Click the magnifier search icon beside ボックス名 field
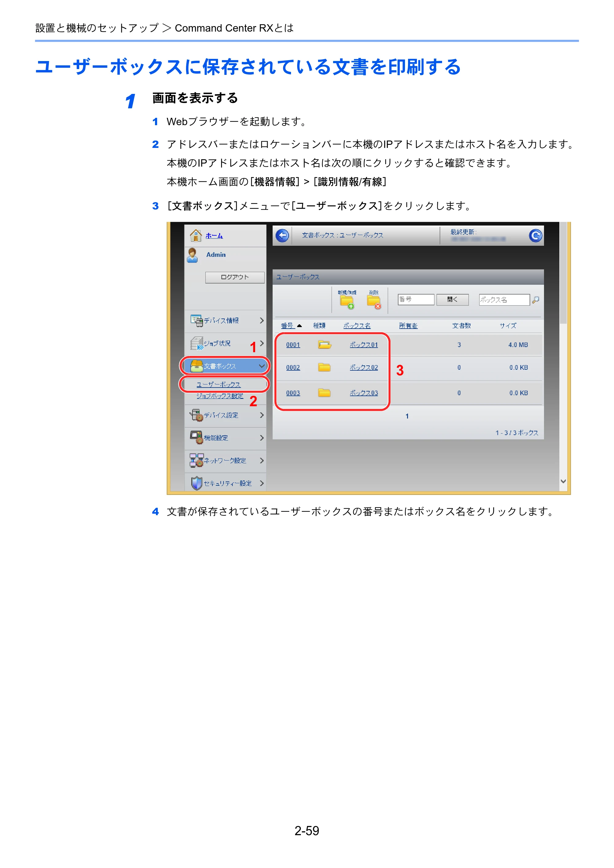614x868 pixels. click(535, 299)
